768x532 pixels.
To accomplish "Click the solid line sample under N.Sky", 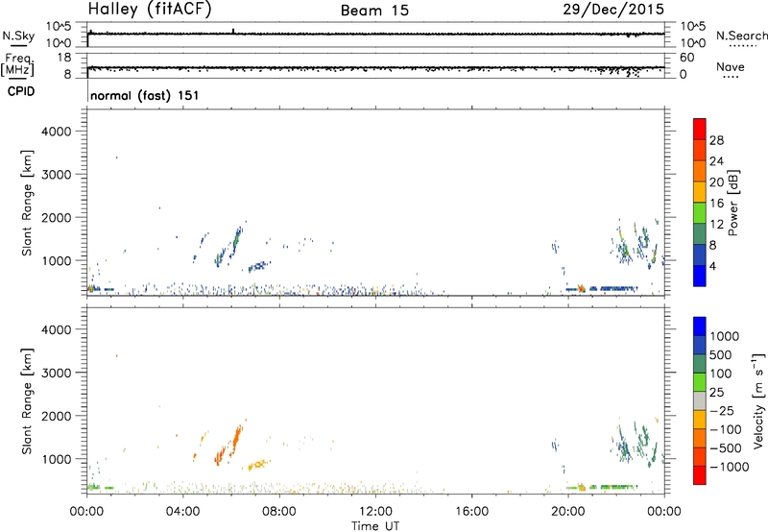I will pyautogui.click(x=18, y=45).
